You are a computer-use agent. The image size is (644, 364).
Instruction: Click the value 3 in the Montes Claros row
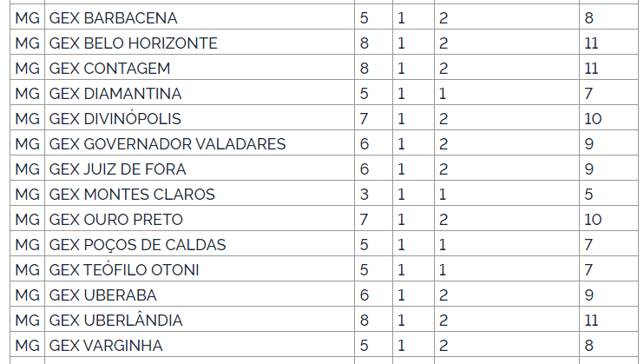click(364, 194)
